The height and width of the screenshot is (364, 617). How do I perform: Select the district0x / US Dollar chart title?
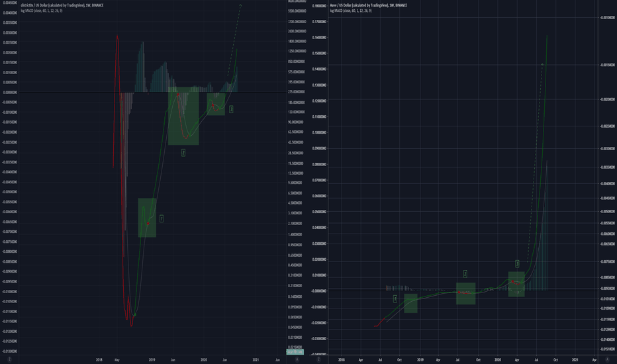pos(62,5)
